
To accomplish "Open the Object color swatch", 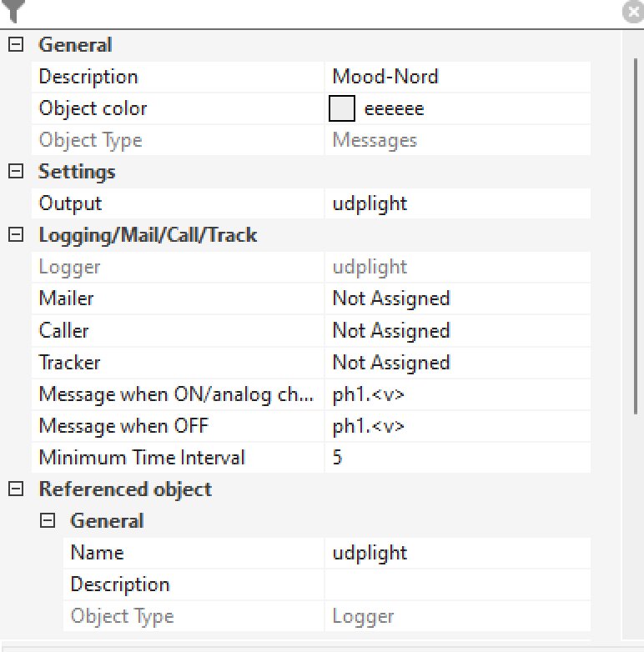I will click(x=342, y=109).
